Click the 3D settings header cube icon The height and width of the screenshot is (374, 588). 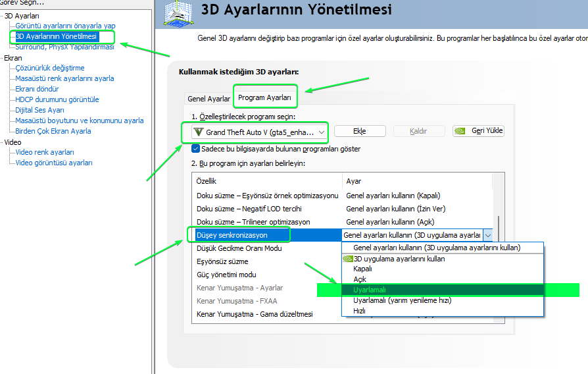coord(178,14)
